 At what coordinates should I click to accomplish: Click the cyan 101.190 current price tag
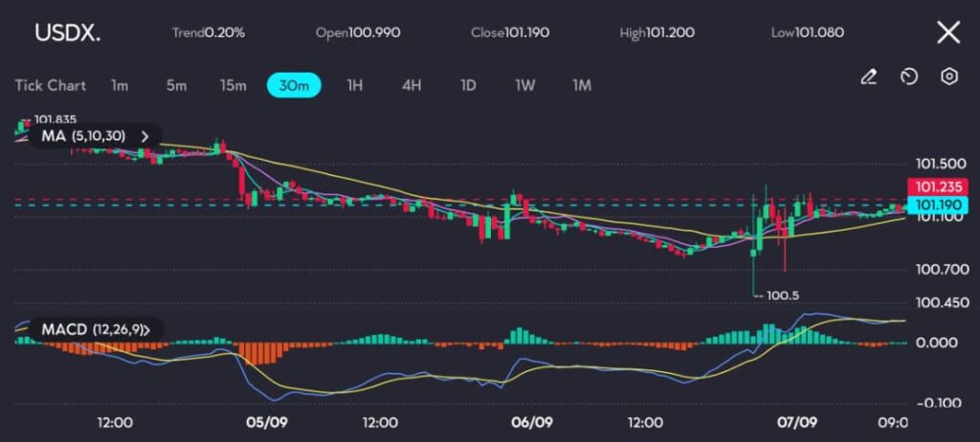point(938,205)
